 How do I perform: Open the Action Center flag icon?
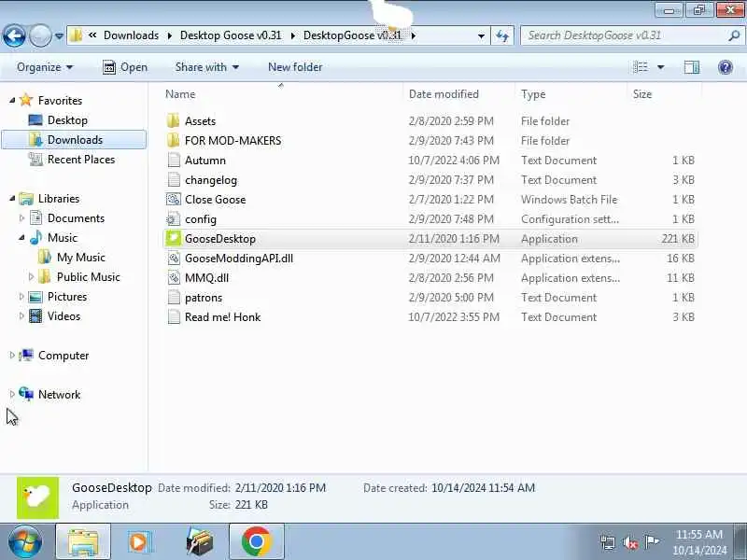[x=651, y=542]
